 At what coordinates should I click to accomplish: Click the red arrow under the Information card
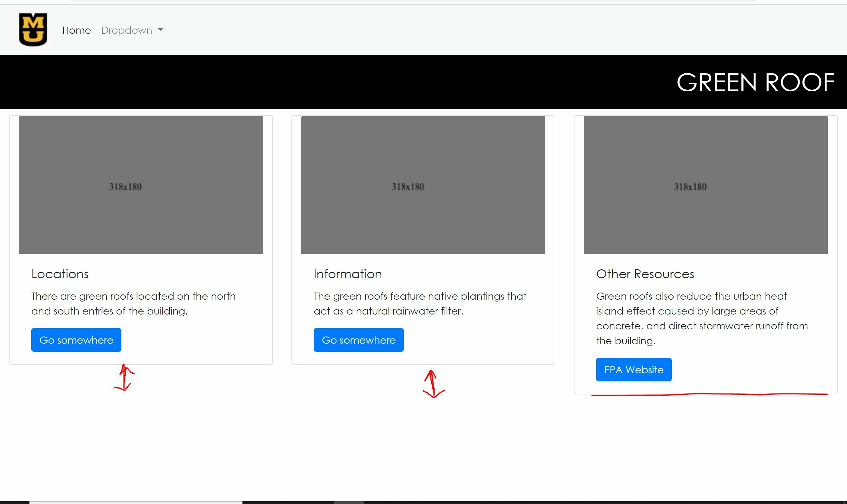(433, 384)
